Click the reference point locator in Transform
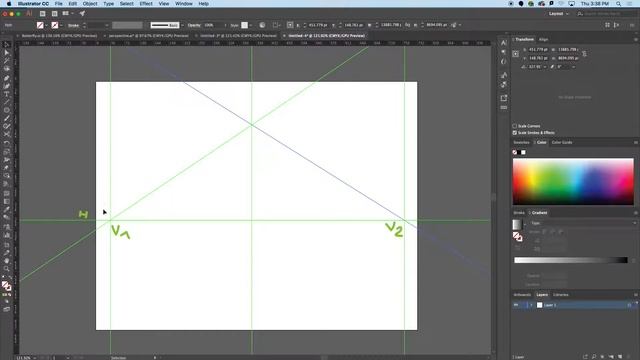Screen dimensions: 640x360 coord(516,54)
